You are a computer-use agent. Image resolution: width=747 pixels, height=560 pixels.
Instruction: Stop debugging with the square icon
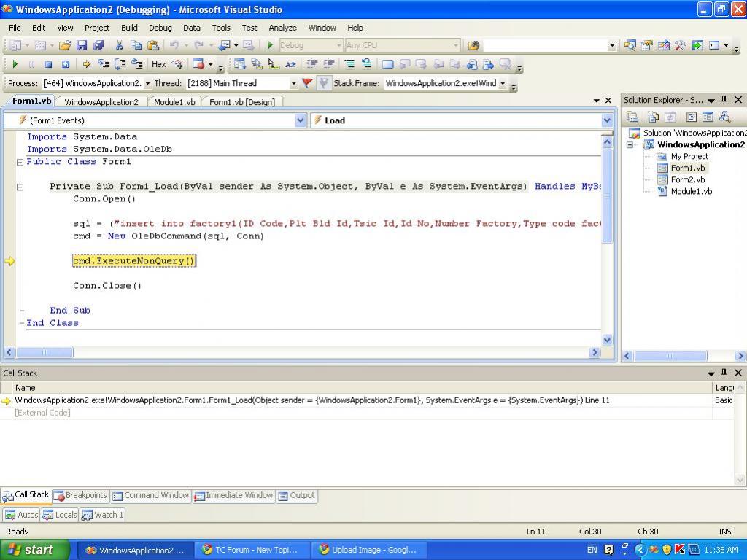tap(48, 64)
